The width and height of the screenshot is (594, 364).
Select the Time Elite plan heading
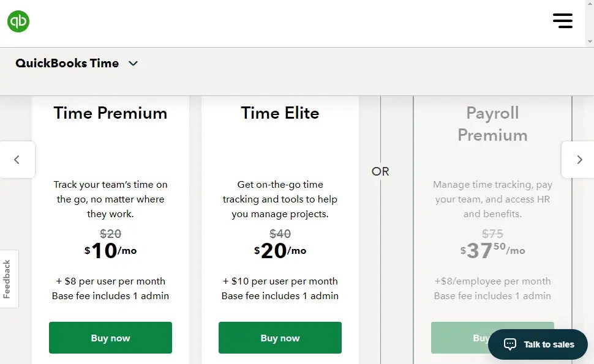[x=280, y=113]
